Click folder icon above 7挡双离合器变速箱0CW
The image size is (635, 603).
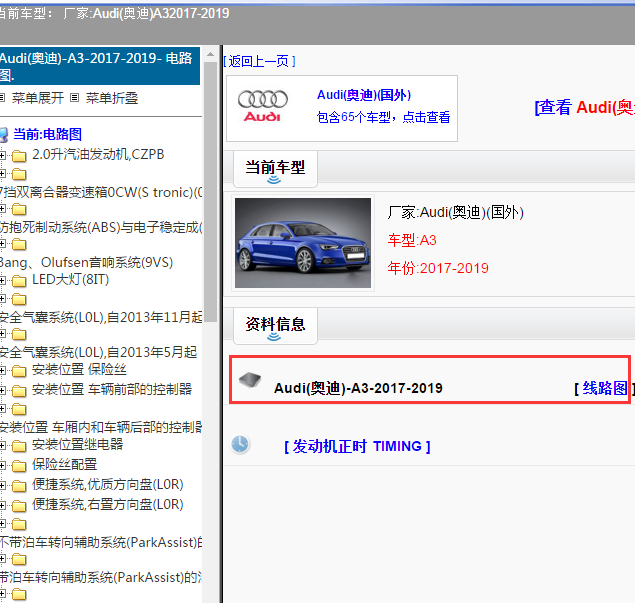coord(19,175)
